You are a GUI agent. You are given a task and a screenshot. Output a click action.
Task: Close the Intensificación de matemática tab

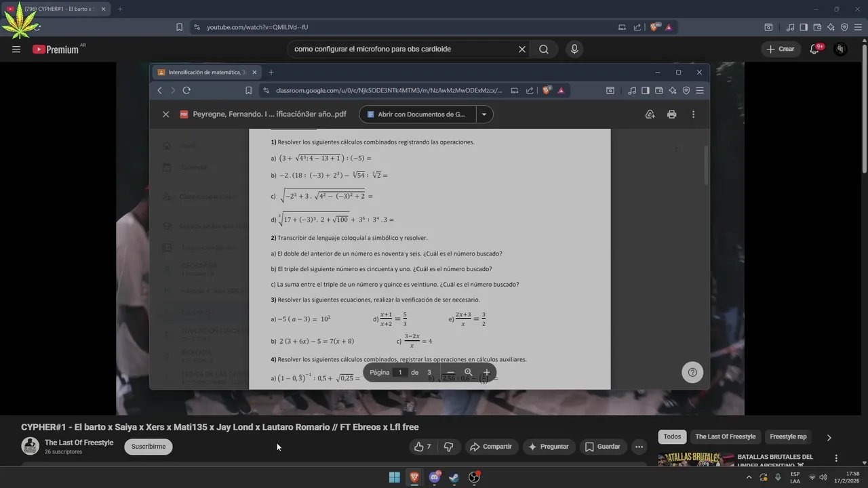click(x=254, y=72)
